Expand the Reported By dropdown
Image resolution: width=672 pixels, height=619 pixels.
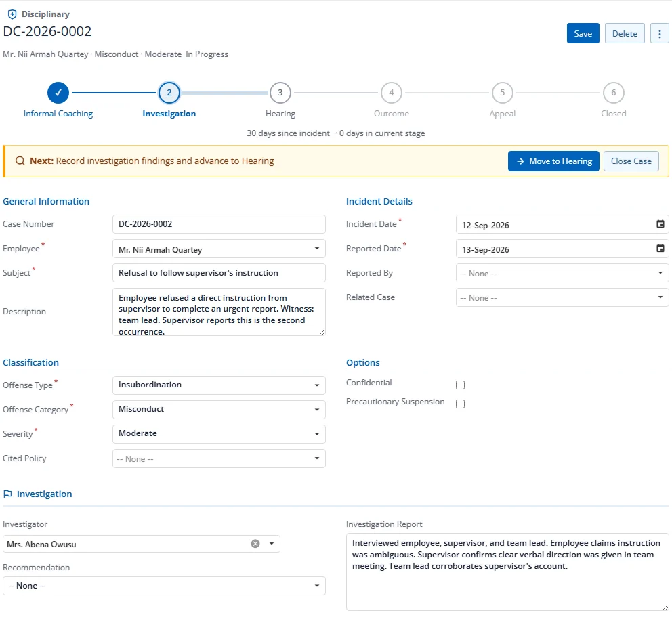point(562,274)
